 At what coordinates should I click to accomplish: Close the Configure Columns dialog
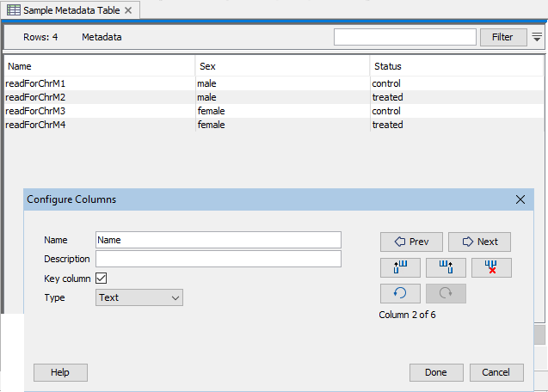[520, 199]
